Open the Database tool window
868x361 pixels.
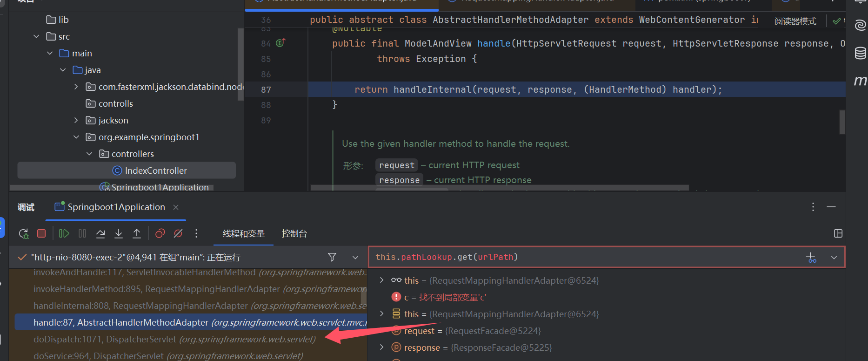pos(860,53)
